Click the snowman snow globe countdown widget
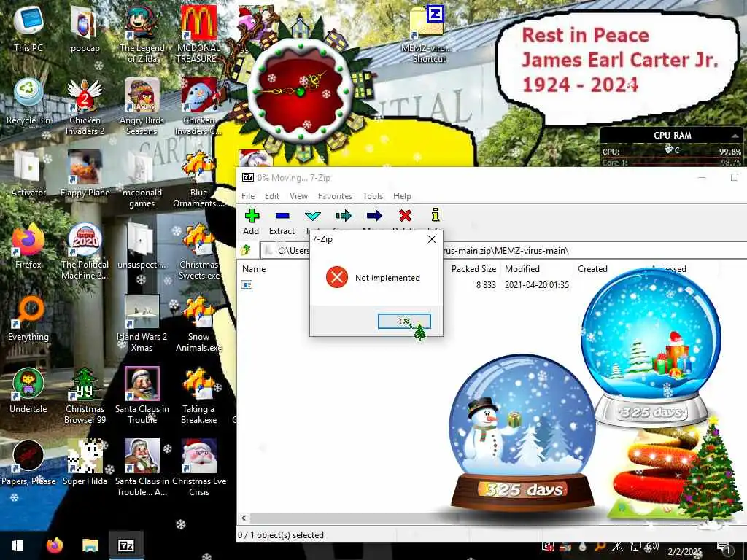Image resolution: width=747 pixels, height=560 pixels. 522,433
